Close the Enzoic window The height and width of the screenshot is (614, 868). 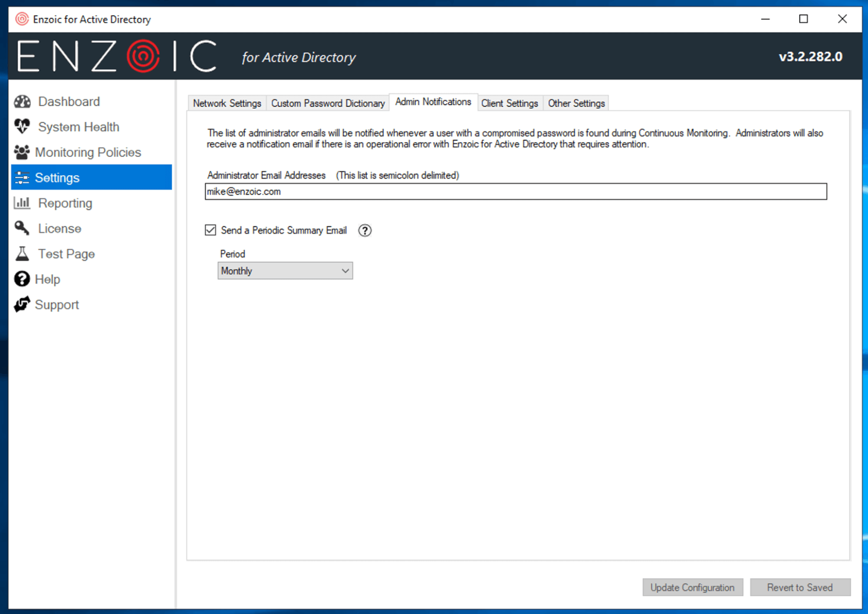(842, 19)
